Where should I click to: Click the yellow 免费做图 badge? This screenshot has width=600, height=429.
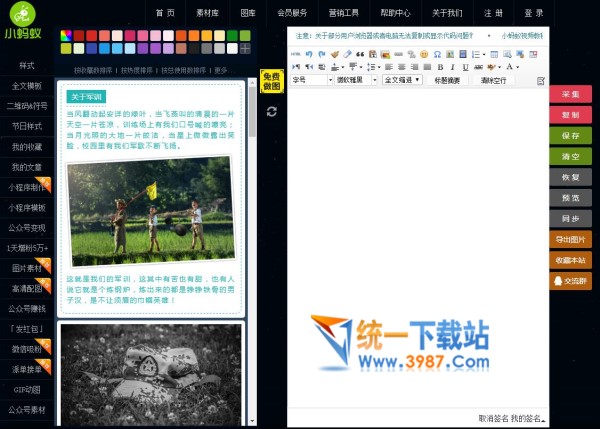[272, 81]
